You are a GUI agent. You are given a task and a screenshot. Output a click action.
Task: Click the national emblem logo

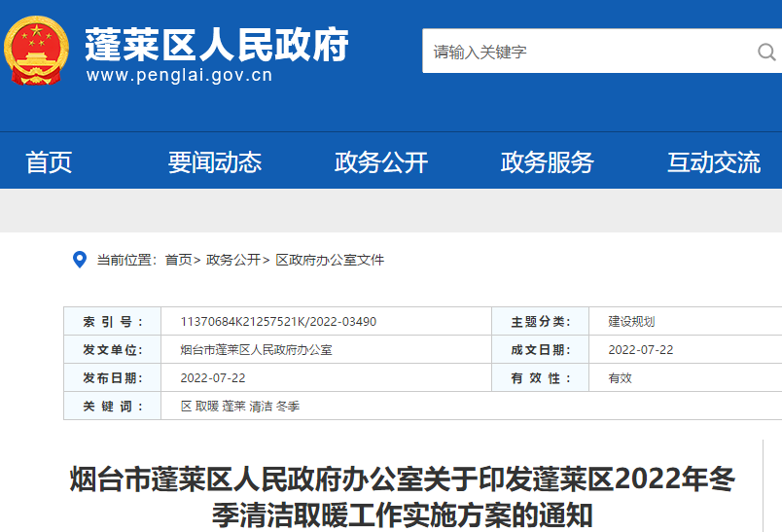[x=36, y=51]
